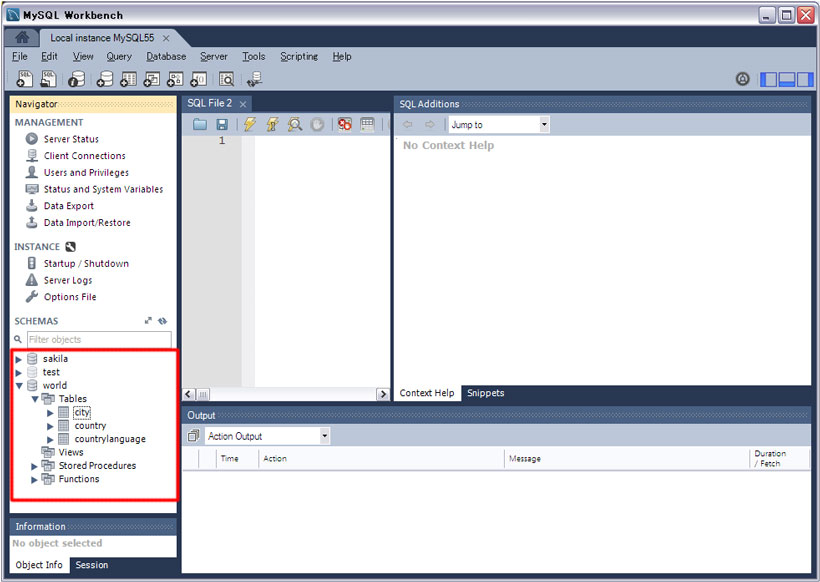Expand the schemas panel with arrow icon

pyautogui.click(x=148, y=321)
